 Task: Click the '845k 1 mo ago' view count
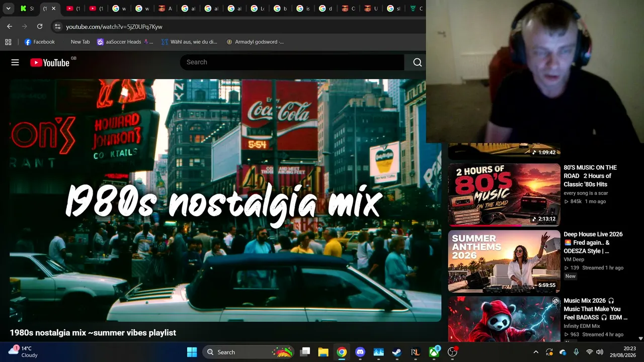point(585,202)
